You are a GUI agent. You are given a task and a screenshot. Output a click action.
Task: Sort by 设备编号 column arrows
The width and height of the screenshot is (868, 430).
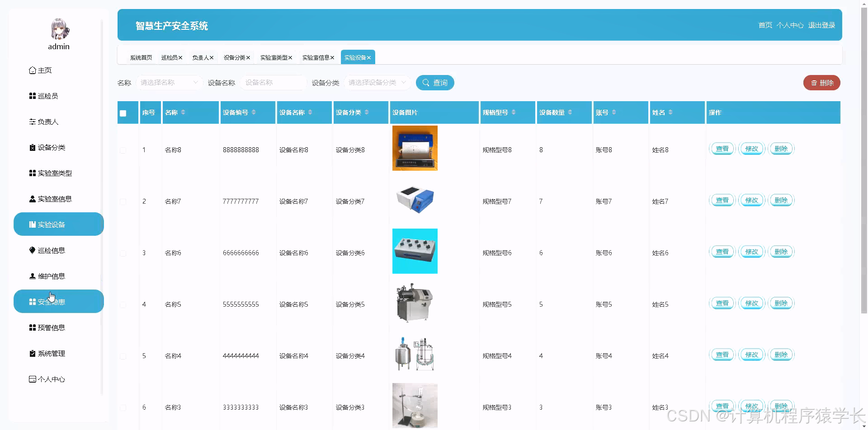tap(254, 112)
